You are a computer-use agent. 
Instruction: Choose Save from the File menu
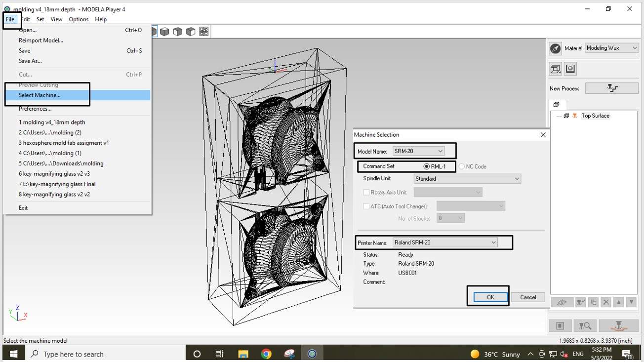77,51
